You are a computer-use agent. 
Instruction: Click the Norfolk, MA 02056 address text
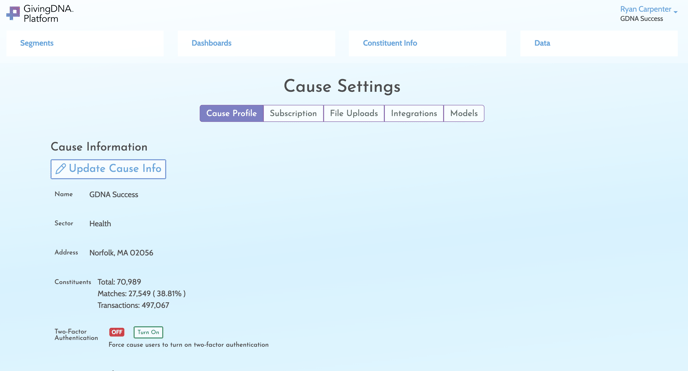click(x=121, y=253)
